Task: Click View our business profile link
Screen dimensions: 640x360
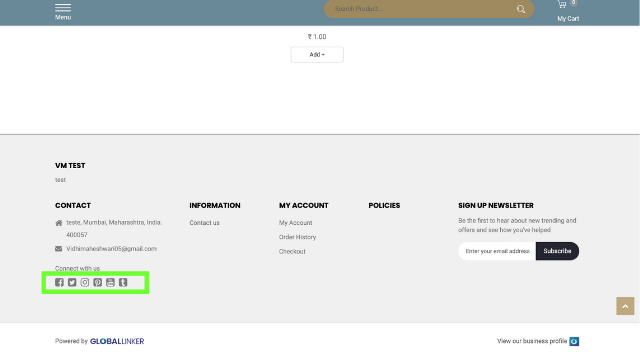Action: [x=532, y=341]
